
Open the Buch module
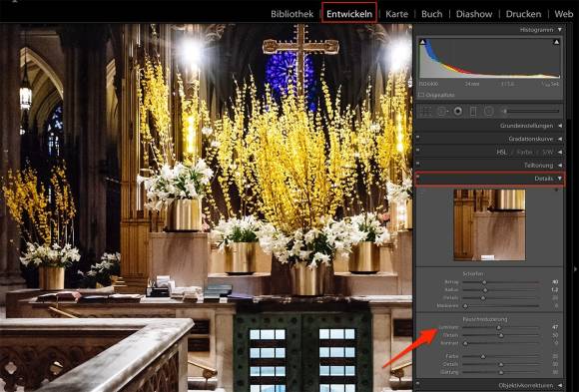431,14
